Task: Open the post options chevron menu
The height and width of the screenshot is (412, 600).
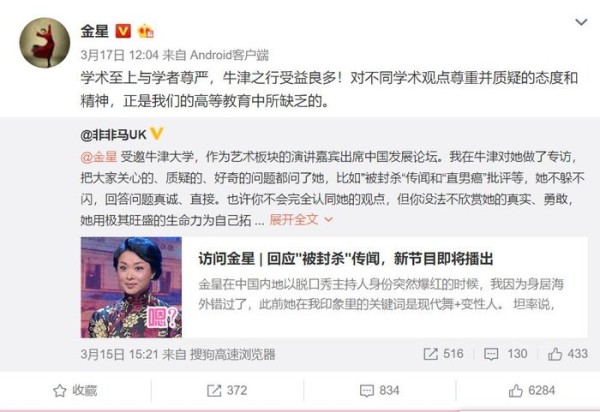Action: 581,23
